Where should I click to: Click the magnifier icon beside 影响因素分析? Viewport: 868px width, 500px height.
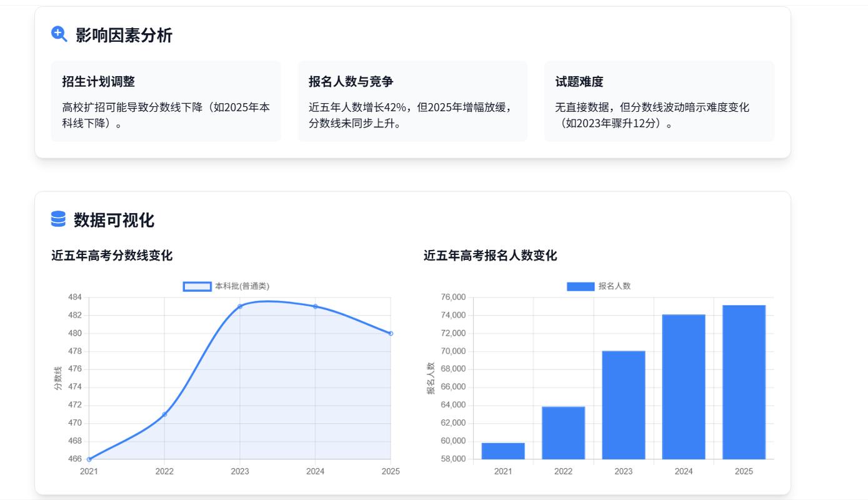[58, 34]
